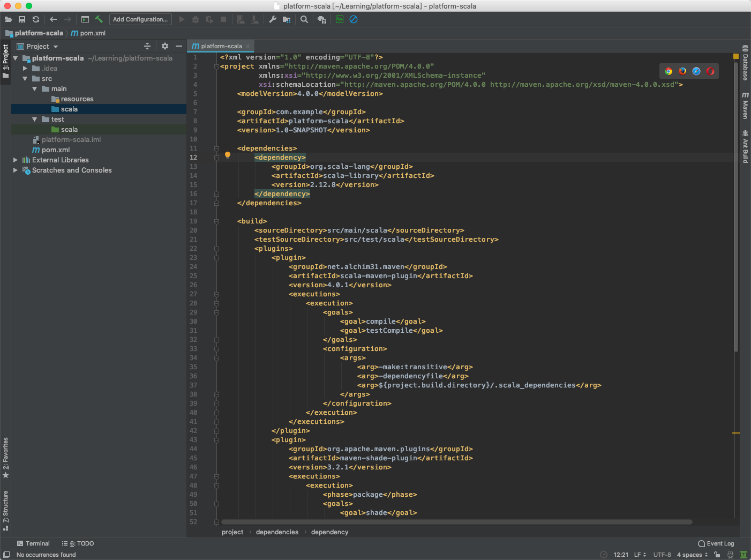Change the UTF-8 file encoding
The height and width of the screenshot is (560, 751).
tap(662, 555)
